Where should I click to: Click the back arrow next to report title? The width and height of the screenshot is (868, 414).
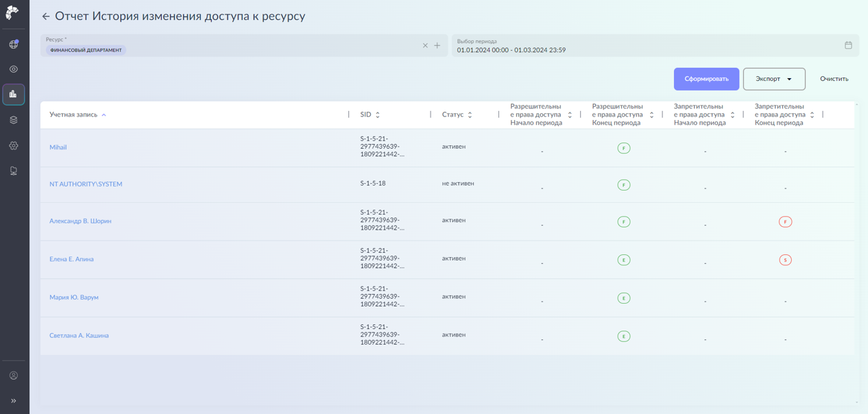click(x=46, y=16)
